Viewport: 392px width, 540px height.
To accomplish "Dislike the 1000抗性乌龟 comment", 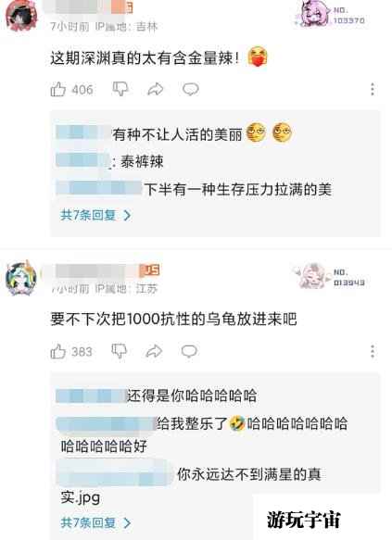I will 120,351.
